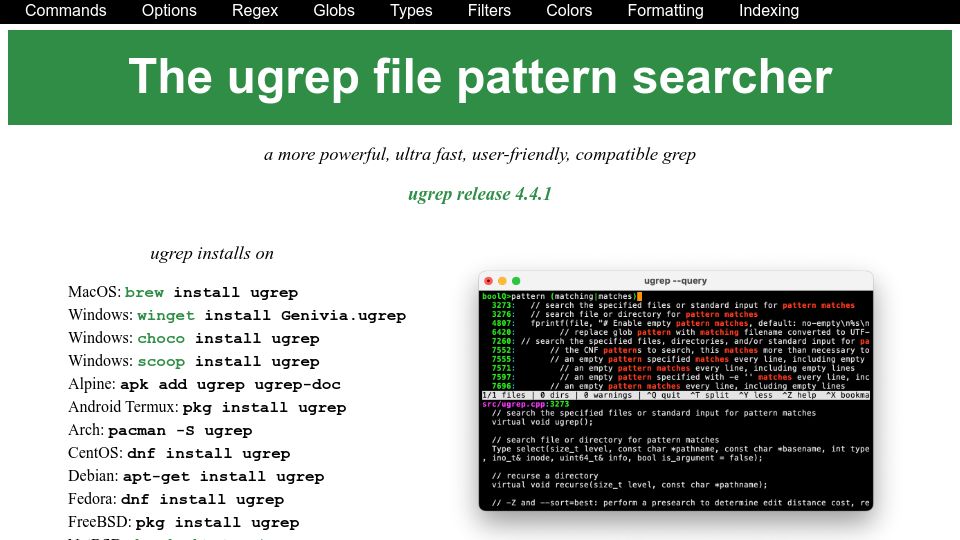Click the red close dot in terminal image
This screenshot has height=540, width=960.
(x=489, y=281)
